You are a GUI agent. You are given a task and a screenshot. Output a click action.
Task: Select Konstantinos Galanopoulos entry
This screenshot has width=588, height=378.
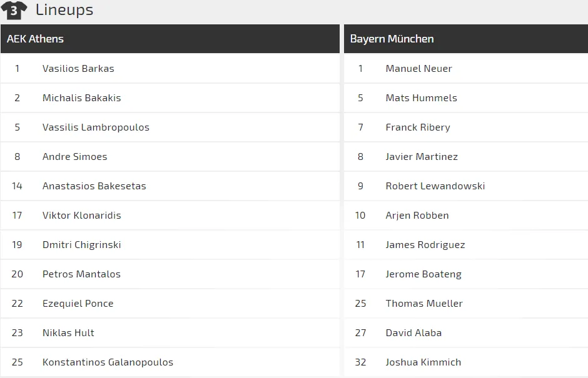108,362
